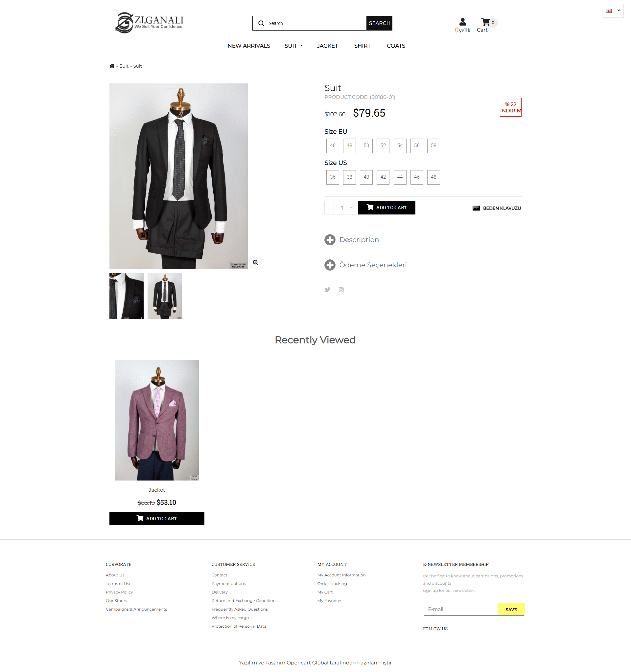Screen dimensions: 631x672
Task: Select the close-up suit thumbnail
Action: click(127, 296)
